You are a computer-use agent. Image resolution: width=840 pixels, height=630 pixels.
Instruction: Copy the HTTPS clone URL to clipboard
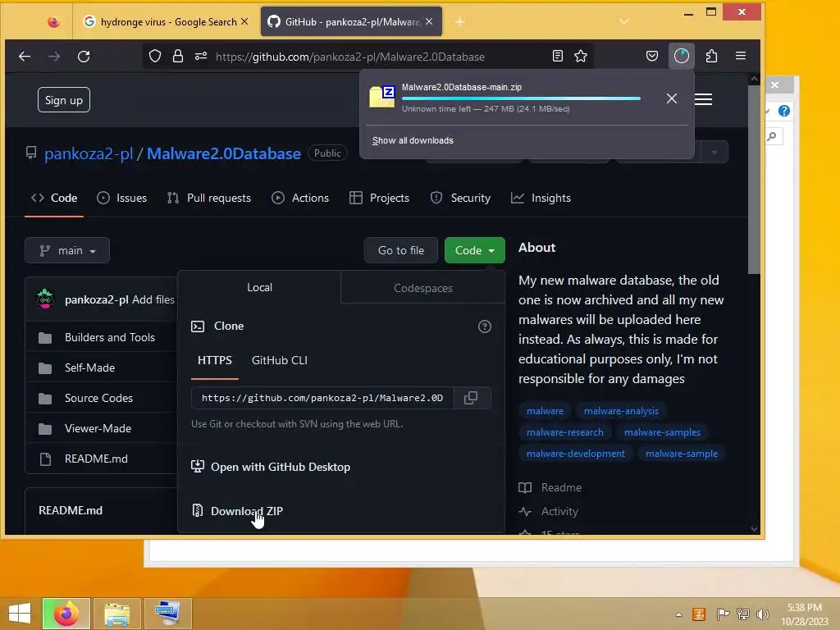pyautogui.click(x=471, y=398)
